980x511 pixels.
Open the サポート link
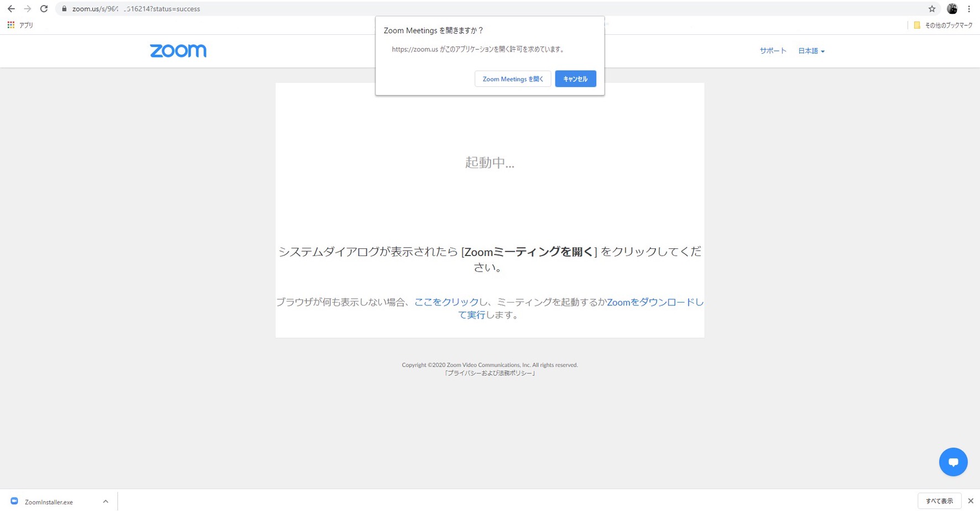[773, 51]
